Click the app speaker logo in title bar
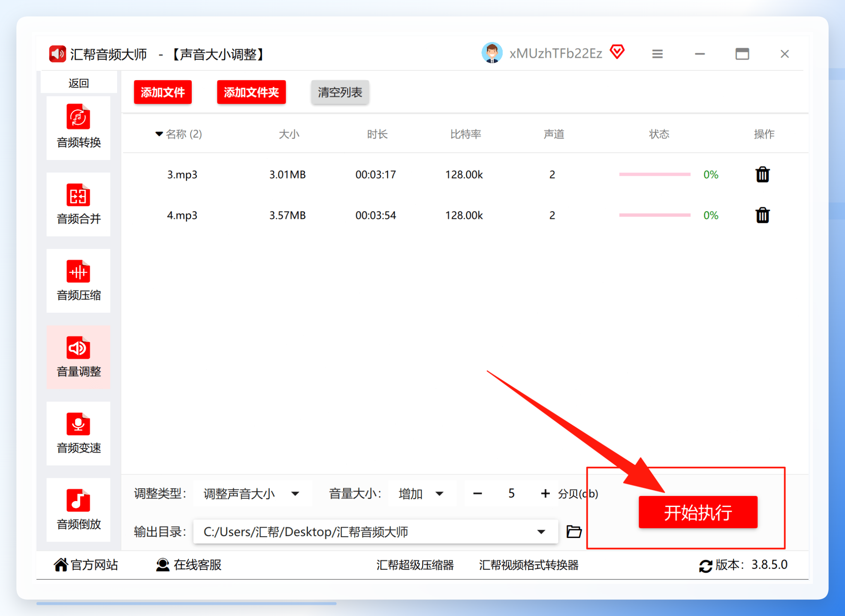 [57, 54]
